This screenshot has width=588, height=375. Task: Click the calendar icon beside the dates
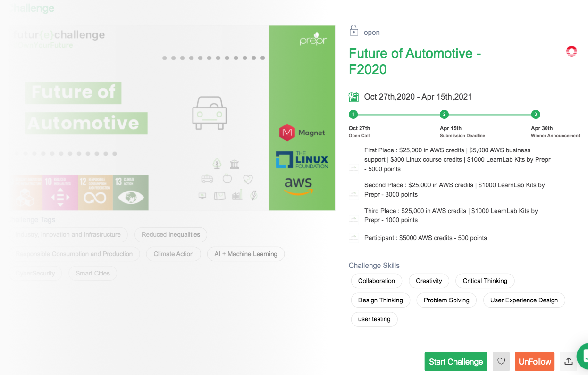click(x=353, y=97)
